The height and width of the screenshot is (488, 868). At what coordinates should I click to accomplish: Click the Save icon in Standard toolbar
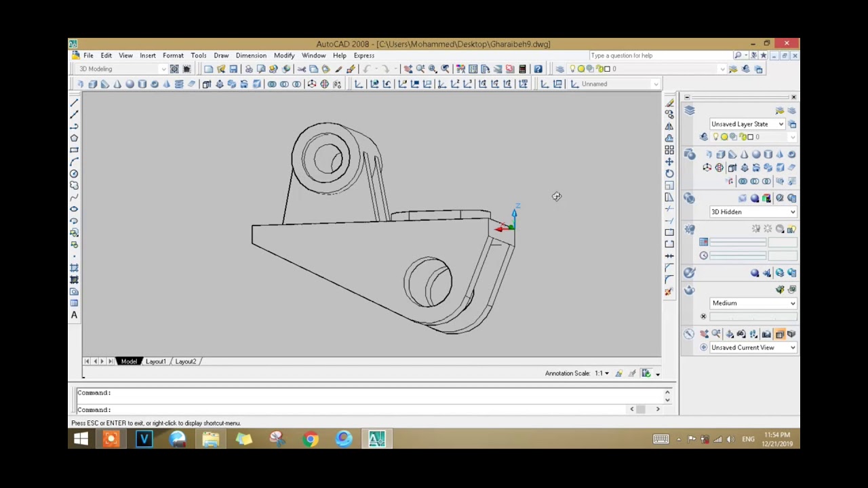(233, 69)
